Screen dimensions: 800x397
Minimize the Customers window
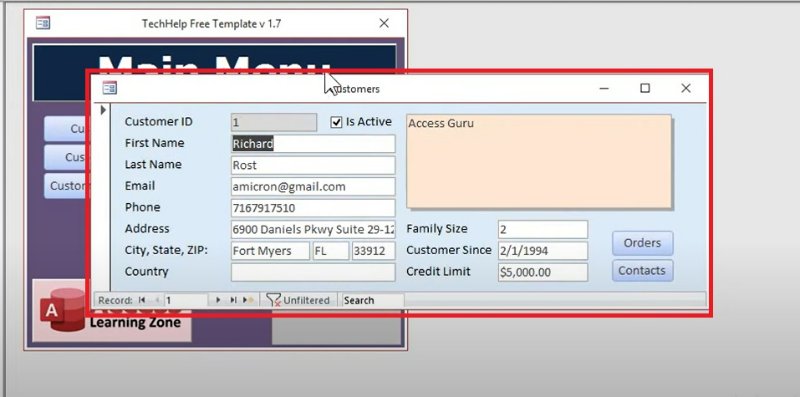[x=604, y=88]
